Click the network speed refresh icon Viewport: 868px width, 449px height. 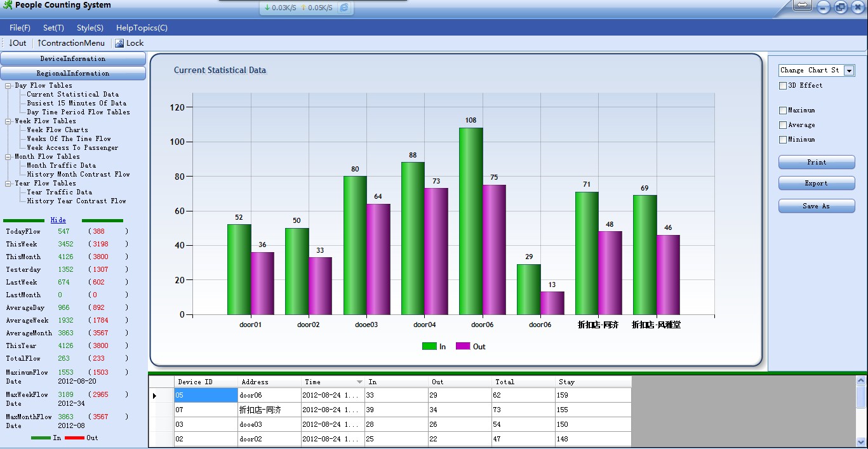(x=344, y=8)
